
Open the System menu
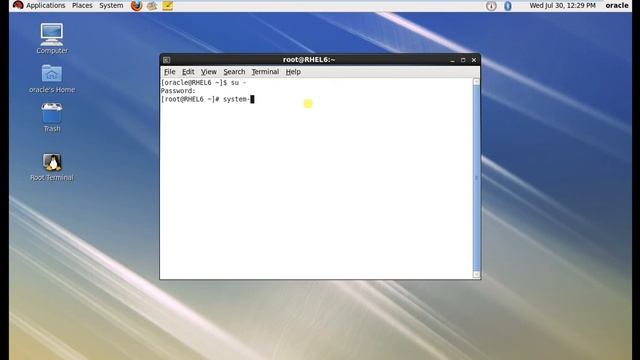111,5
